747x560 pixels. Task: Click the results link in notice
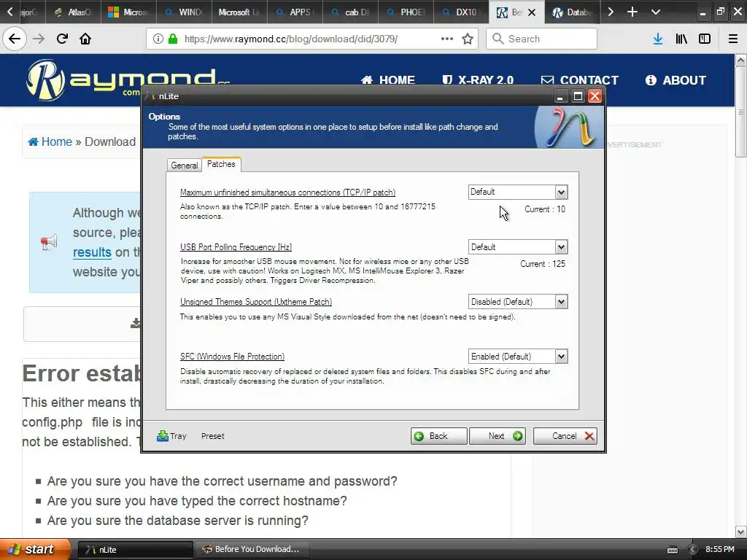[92, 252]
